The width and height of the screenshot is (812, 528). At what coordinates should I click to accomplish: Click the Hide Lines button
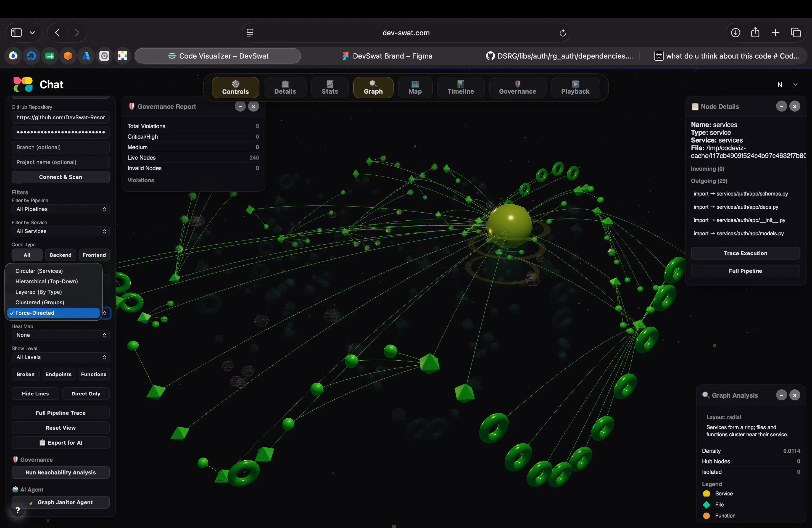coord(35,394)
